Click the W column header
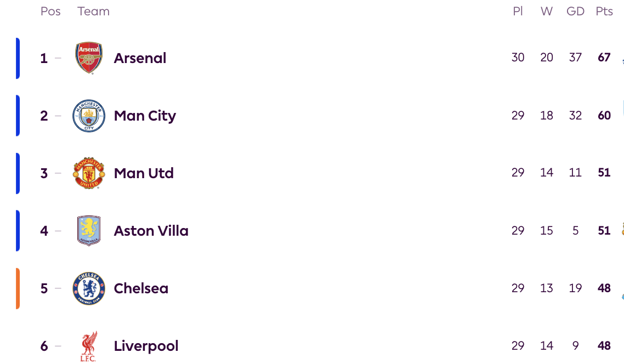 [547, 12]
